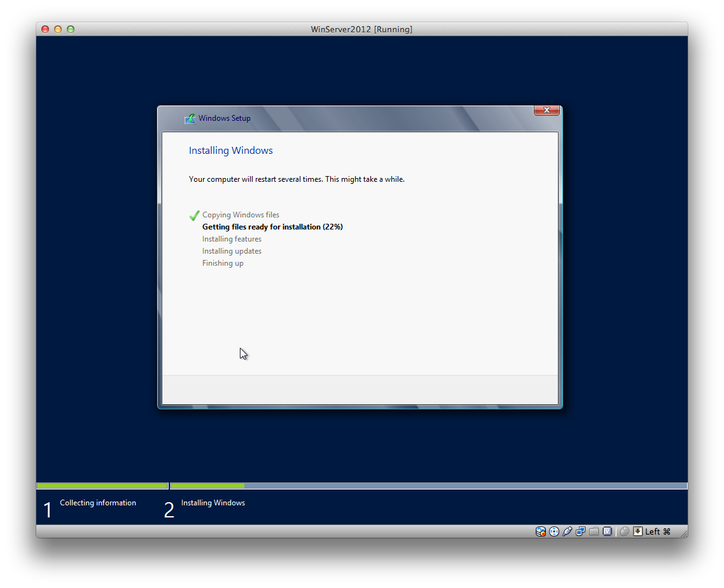Click 'Installing updates' step
Screen dimensions: 724x588
coord(232,251)
